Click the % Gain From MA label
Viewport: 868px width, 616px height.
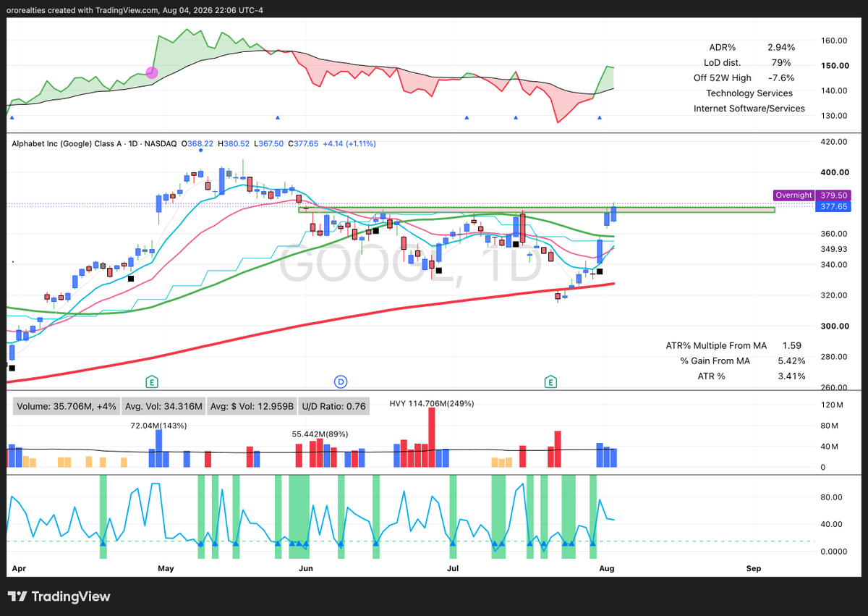point(715,360)
